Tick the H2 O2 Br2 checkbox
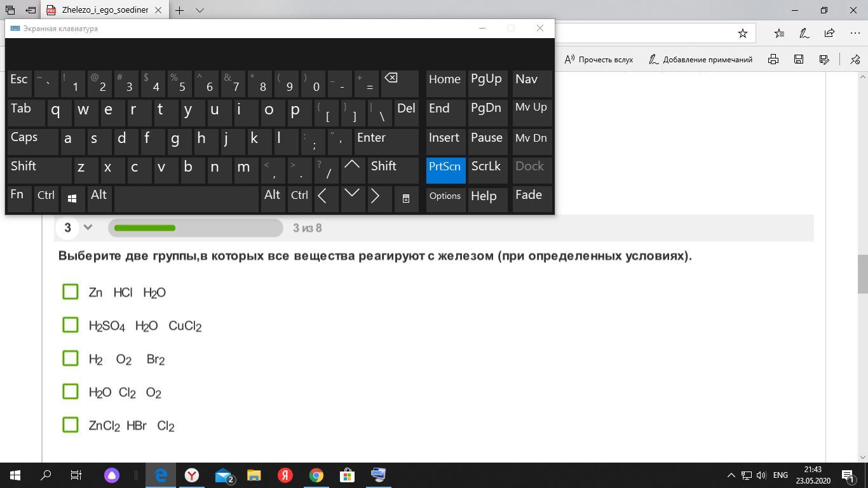Screen dimensions: 868x488 [x=71, y=358]
